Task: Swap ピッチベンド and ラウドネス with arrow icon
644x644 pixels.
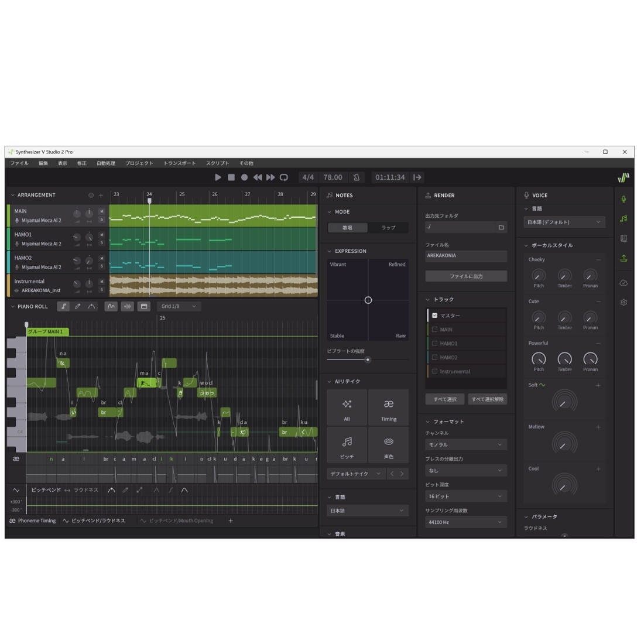Action: 67,490
